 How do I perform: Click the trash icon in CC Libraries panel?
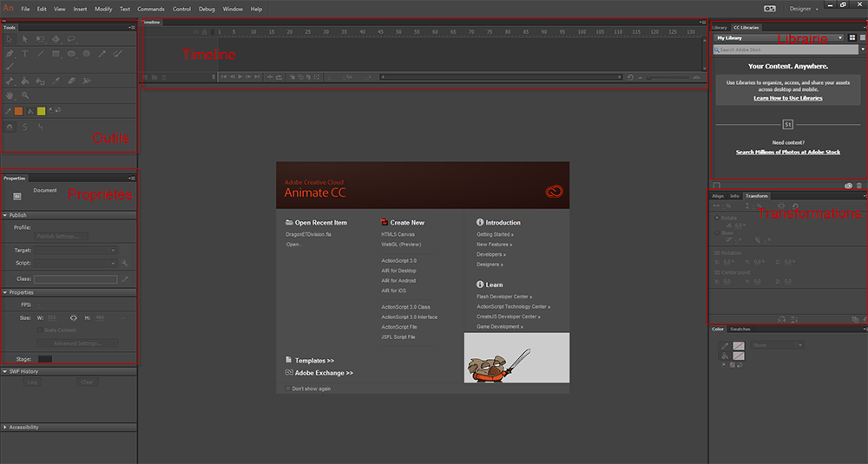859,186
